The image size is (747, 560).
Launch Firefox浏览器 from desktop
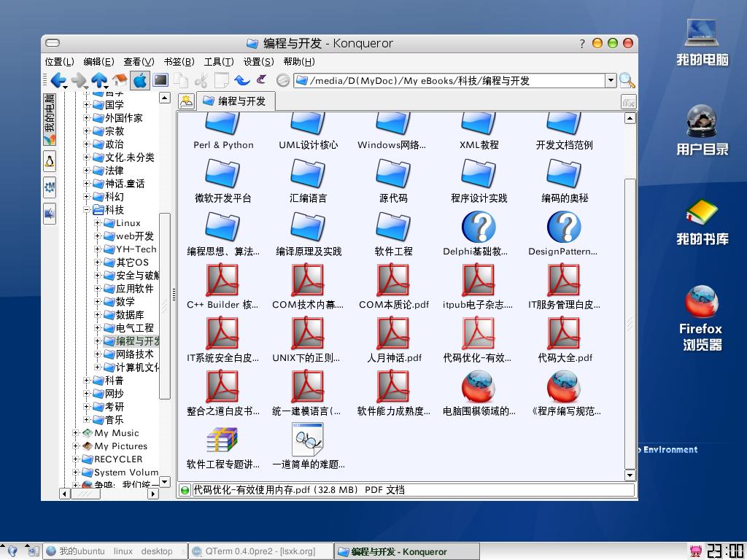(x=701, y=318)
